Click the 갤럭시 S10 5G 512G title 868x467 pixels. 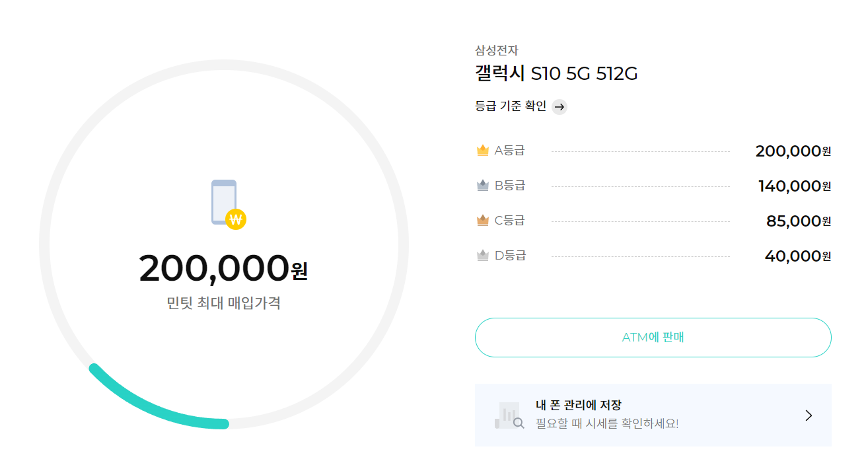[x=556, y=73]
